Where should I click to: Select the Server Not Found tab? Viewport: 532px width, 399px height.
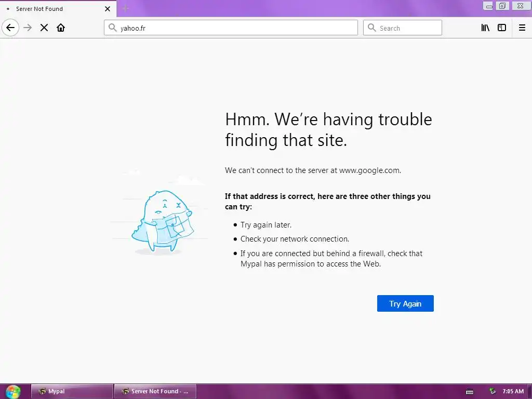pyautogui.click(x=58, y=9)
